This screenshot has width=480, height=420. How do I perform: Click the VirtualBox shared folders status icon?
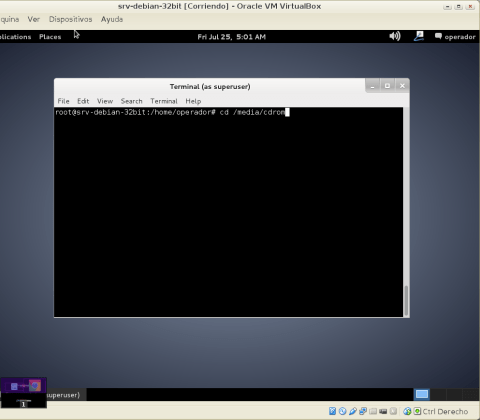click(x=373, y=411)
